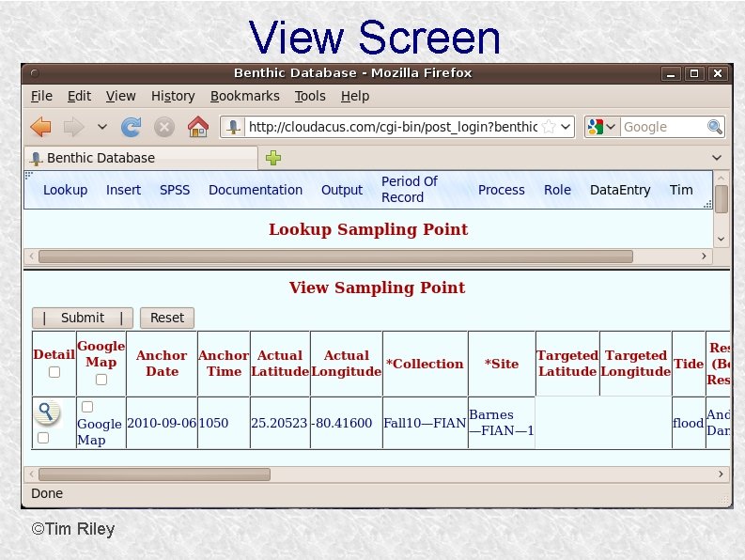Open the Insert page menu item
Image resolution: width=745 pixels, height=560 pixels.
coord(123,190)
